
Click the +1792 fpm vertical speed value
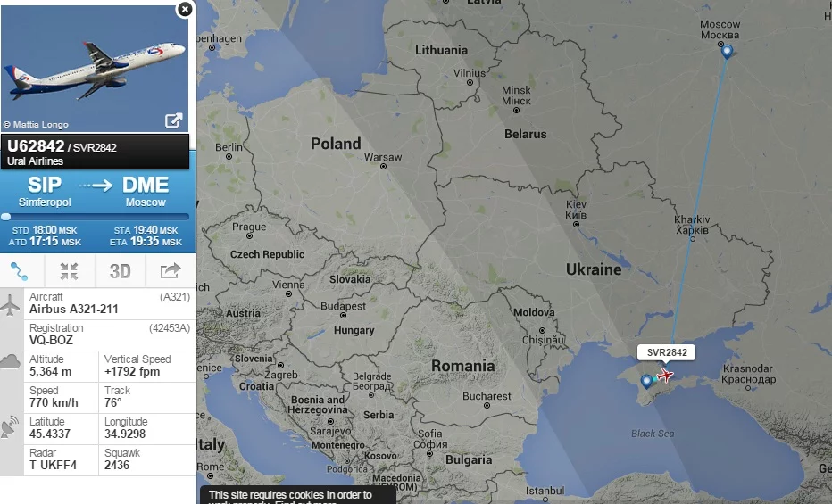pyautogui.click(x=132, y=371)
